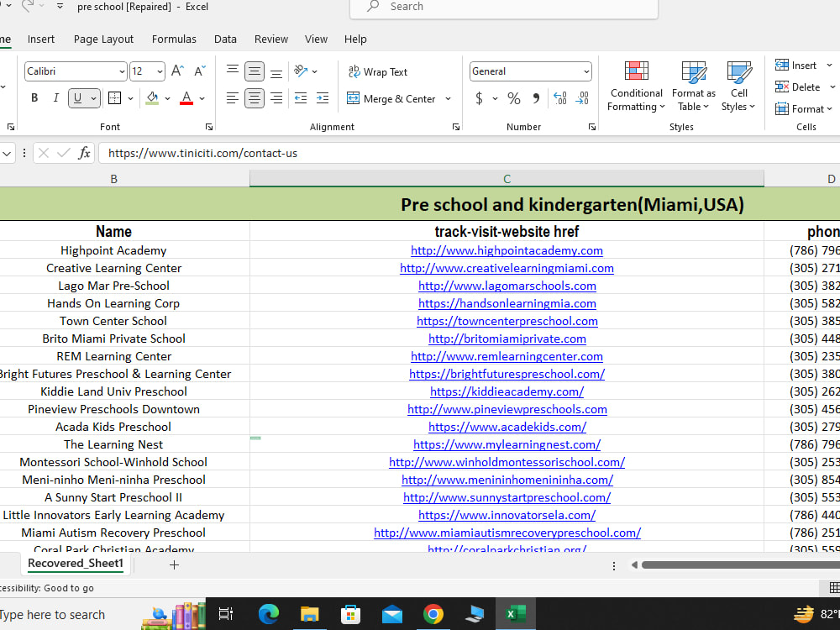This screenshot has width=840, height=630.
Task: Open Format as Table gallery
Action: click(x=694, y=86)
